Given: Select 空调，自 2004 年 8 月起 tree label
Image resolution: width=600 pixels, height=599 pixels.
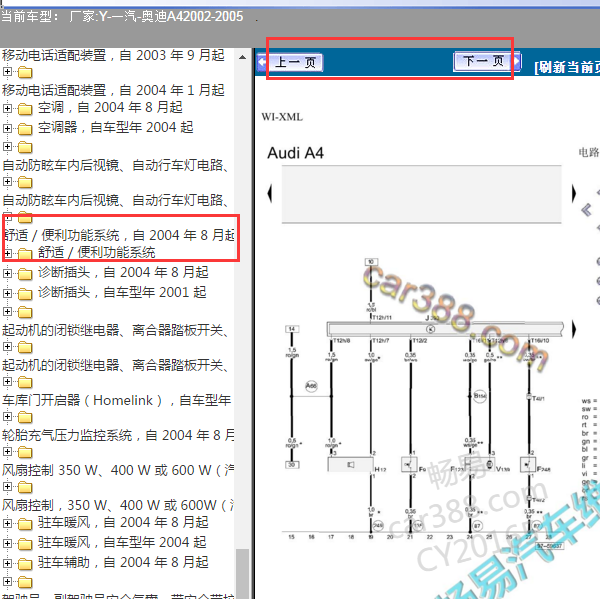Looking at the screenshot, I should (110, 108).
